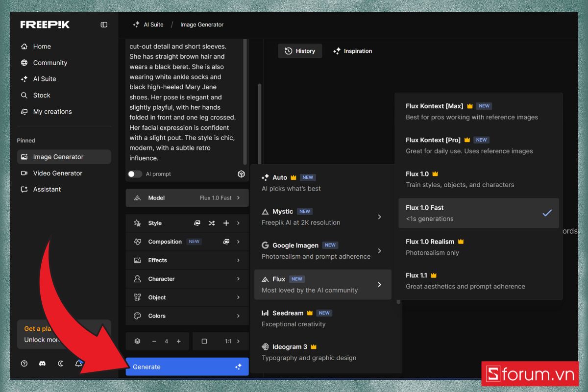Increase the image count with plus

pos(178,341)
